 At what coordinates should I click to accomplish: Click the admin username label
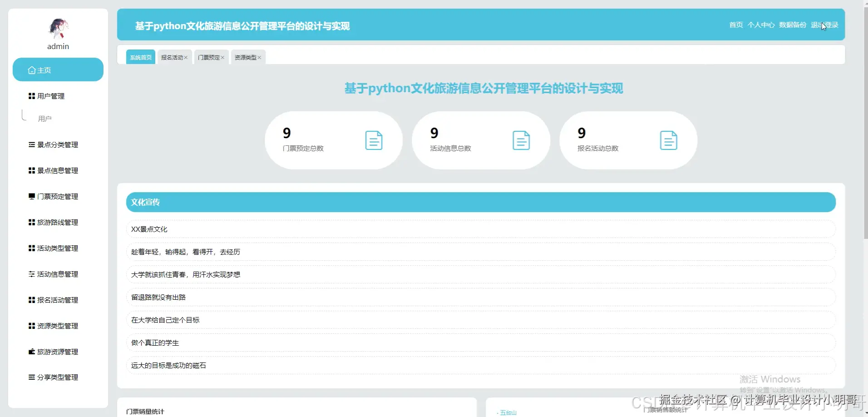pyautogui.click(x=58, y=46)
